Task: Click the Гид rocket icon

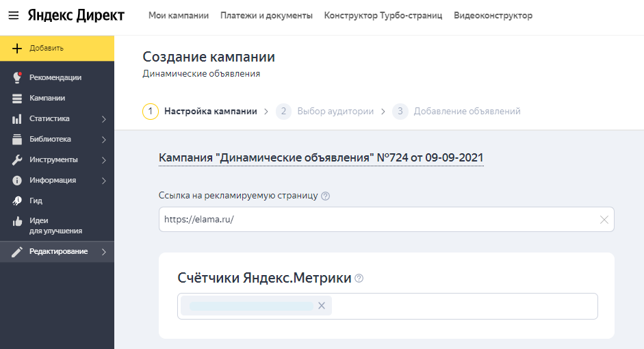Action: [17, 201]
